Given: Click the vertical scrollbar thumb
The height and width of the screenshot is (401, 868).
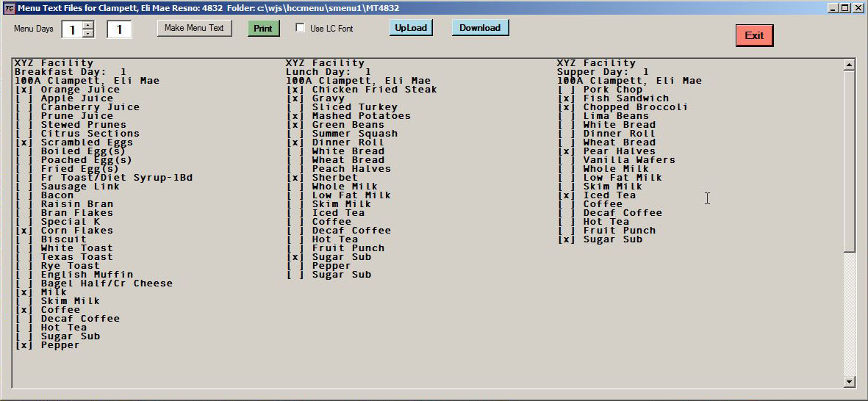Looking at the screenshot, I should click(x=850, y=160).
